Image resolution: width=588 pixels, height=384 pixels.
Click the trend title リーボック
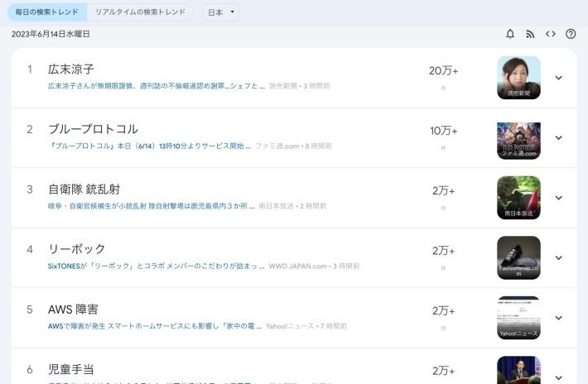77,249
